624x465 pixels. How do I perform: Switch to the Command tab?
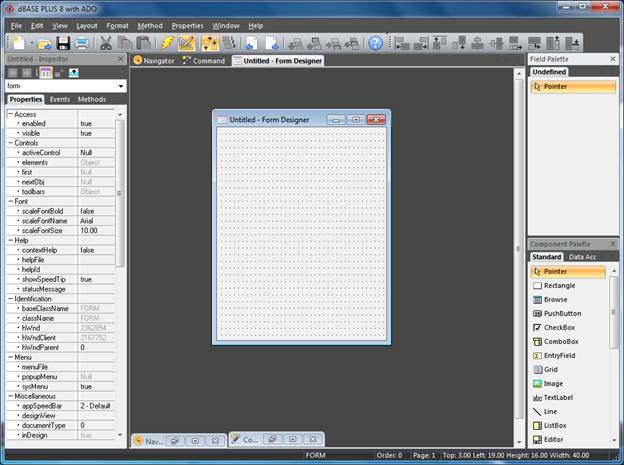pyautogui.click(x=203, y=60)
